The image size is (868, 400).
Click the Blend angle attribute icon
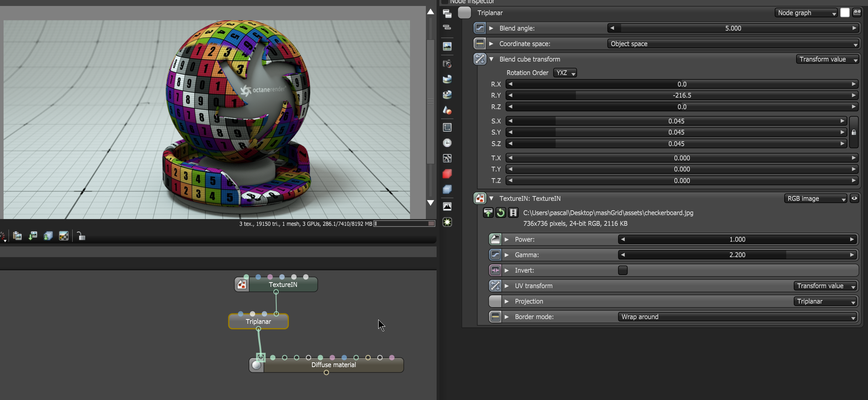480,28
